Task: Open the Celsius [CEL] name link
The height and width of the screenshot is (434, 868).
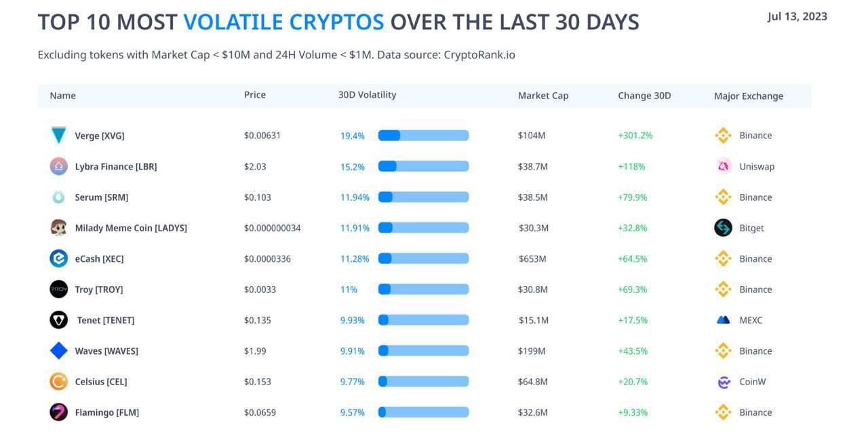Action: pos(101,382)
